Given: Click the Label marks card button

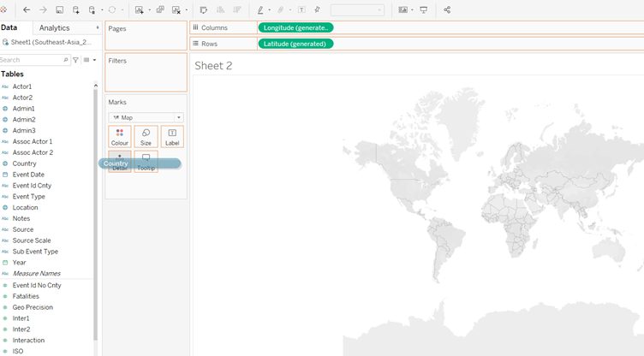Looking at the screenshot, I should click(172, 137).
